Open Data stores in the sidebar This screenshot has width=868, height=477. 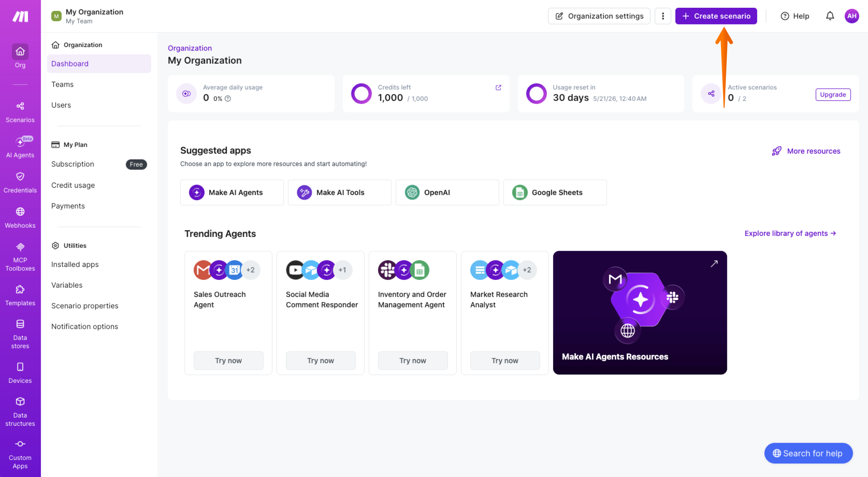click(20, 334)
